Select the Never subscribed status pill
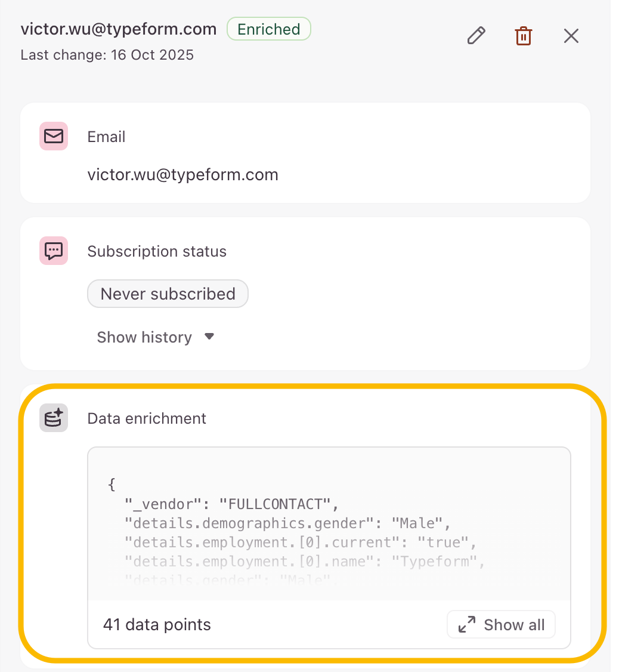This screenshot has height=672, width=619. tap(168, 294)
